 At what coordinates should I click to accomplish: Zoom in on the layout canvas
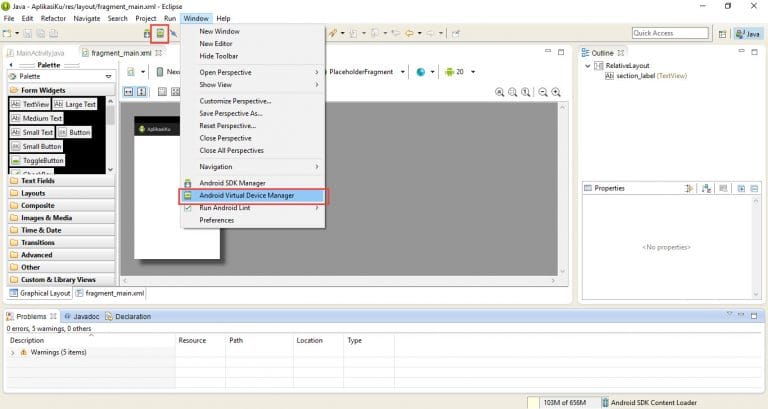pos(556,92)
